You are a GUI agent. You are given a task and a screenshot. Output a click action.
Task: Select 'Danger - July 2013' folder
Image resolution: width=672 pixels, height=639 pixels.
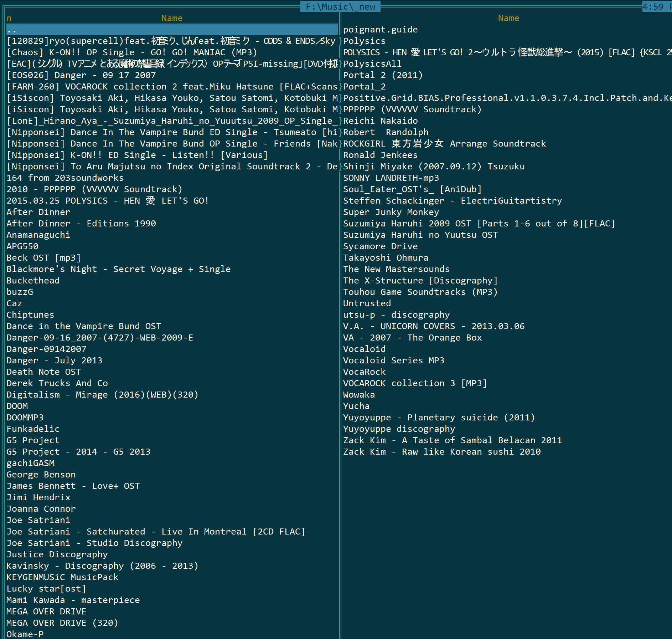pos(55,361)
